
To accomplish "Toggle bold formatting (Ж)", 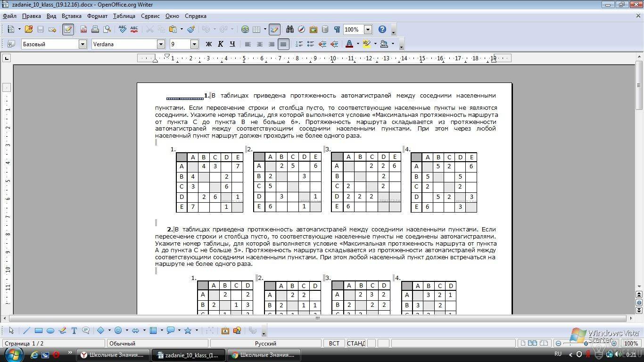I will tap(209, 44).
